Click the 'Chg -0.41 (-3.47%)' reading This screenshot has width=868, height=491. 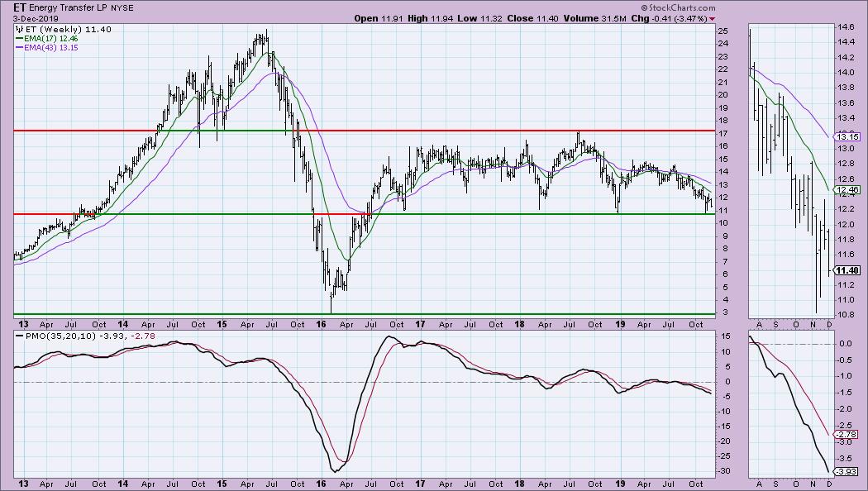tap(669, 18)
